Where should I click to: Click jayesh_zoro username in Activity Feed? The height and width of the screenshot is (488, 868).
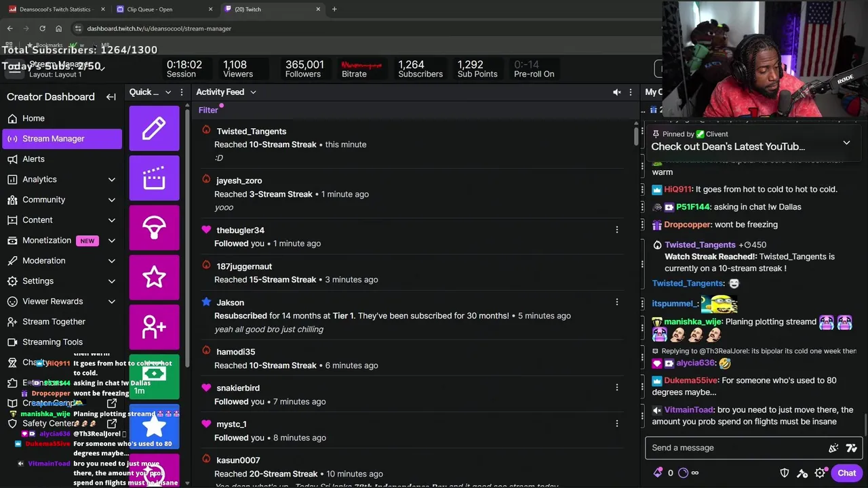coord(239,181)
